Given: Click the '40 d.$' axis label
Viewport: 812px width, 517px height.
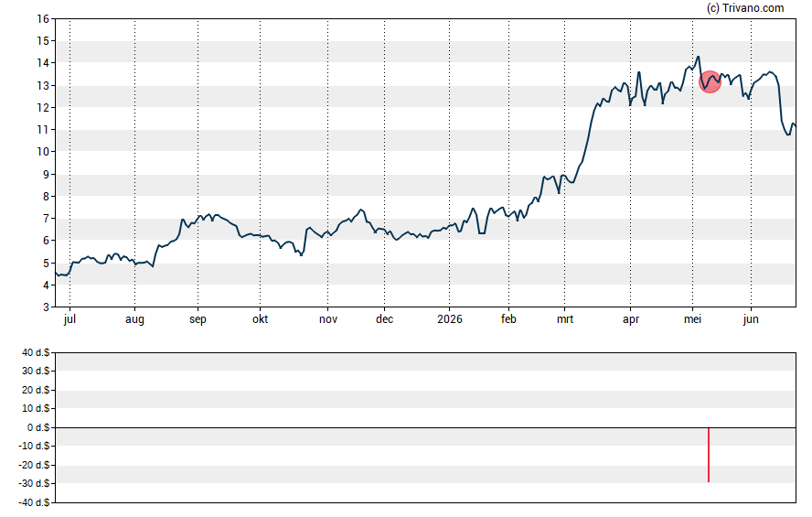Looking at the screenshot, I should pyautogui.click(x=36, y=353).
